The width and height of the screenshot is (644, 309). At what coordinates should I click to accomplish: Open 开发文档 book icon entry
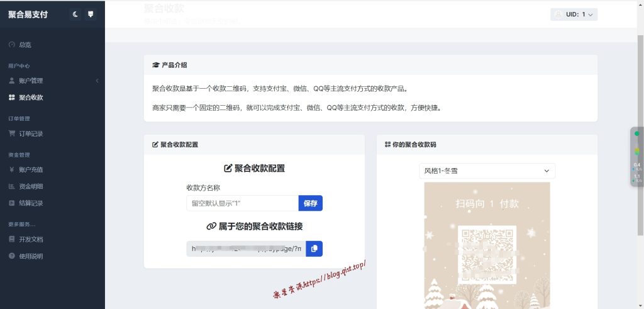click(11, 239)
